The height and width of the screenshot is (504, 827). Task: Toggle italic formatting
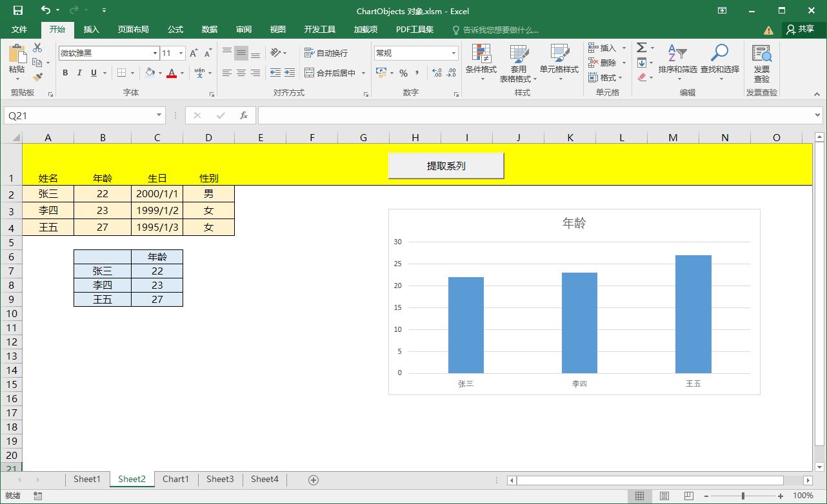[79, 73]
